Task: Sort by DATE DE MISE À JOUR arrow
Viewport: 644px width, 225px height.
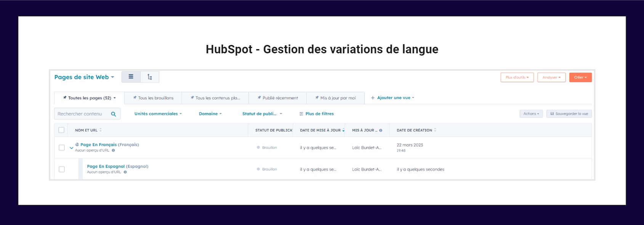Action: tap(343, 130)
